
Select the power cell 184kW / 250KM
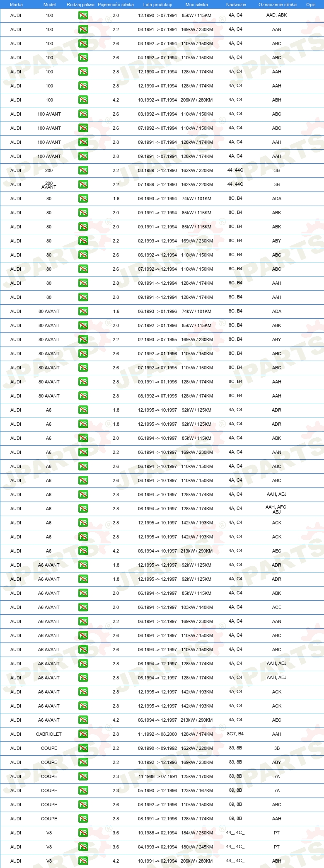click(197, 833)
